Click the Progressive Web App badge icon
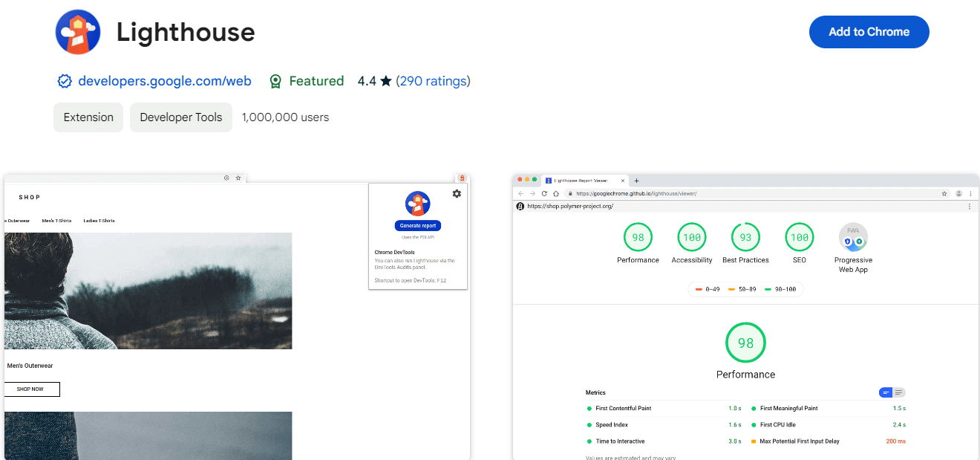980x460 pixels. pyautogui.click(x=854, y=236)
